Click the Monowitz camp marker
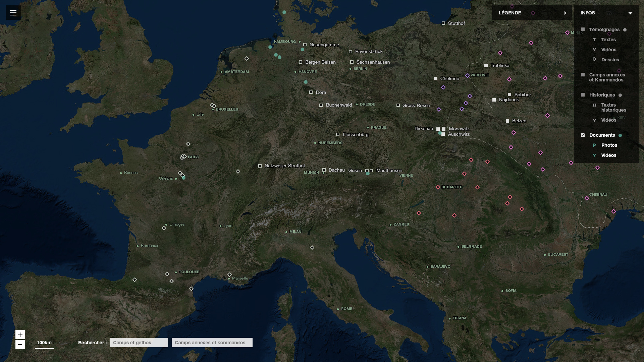Viewport: 644px width, 362px height. (x=444, y=129)
